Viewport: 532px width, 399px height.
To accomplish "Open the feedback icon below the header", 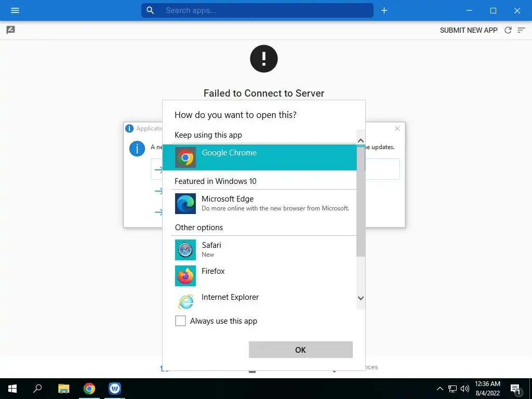I will tap(10, 30).
